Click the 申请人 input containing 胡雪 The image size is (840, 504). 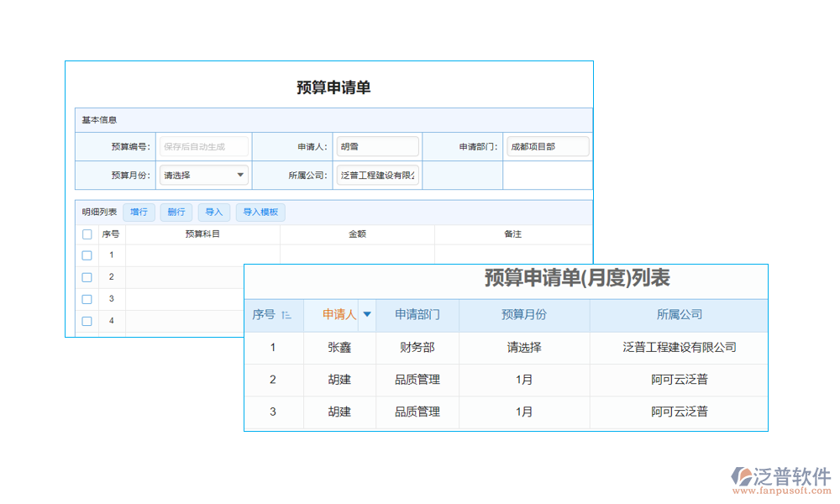pyautogui.click(x=377, y=145)
